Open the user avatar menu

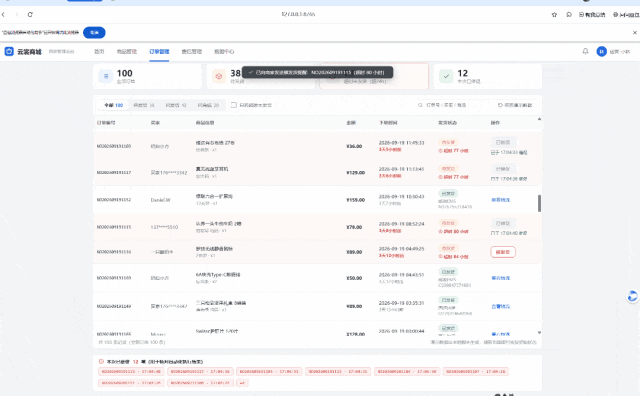pos(601,51)
